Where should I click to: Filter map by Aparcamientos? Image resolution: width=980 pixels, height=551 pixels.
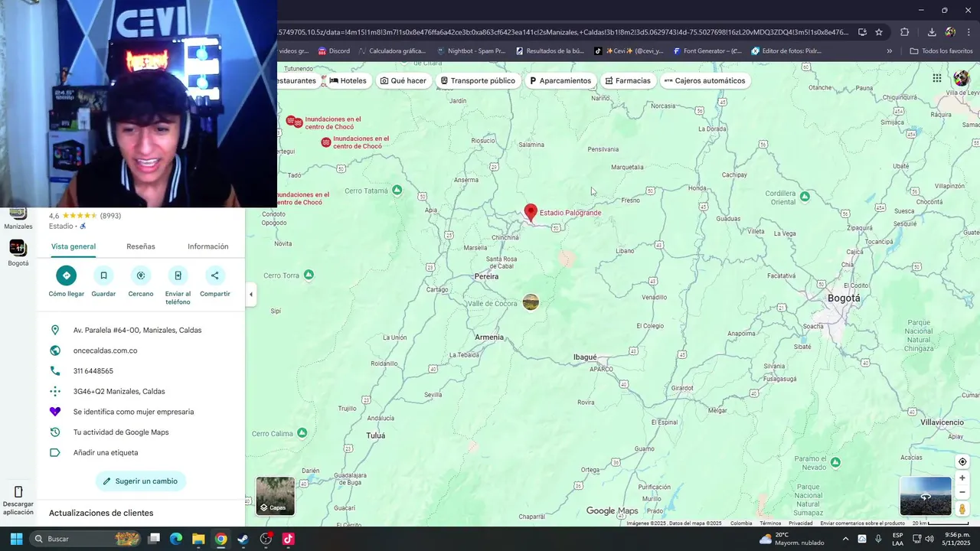click(560, 80)
